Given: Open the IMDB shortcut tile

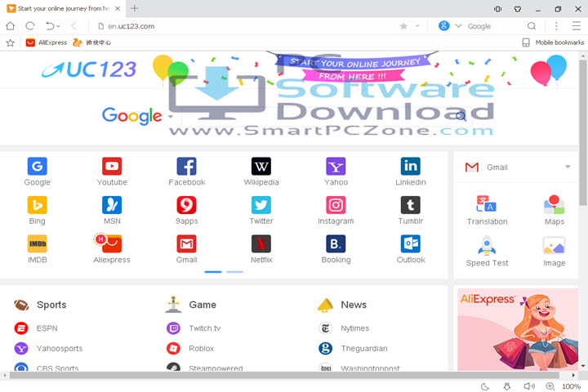Looking at the screenshot, I should 37,249.
